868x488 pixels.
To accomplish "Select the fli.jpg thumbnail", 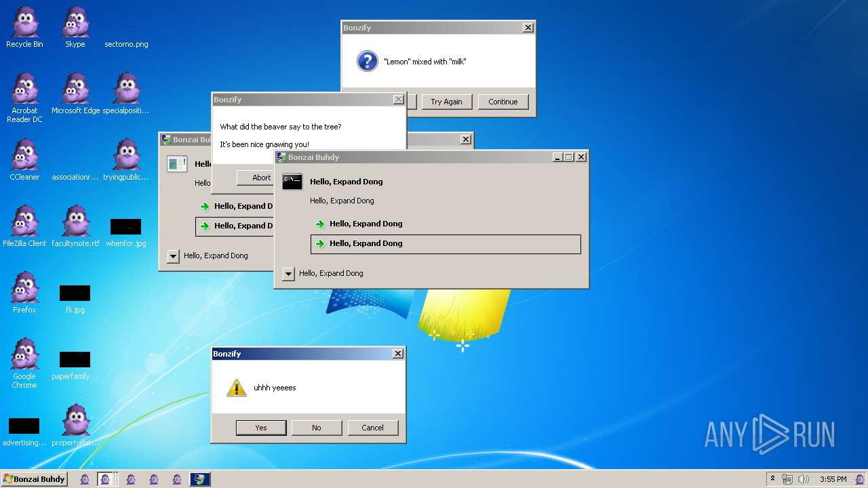I will (75, 293).
